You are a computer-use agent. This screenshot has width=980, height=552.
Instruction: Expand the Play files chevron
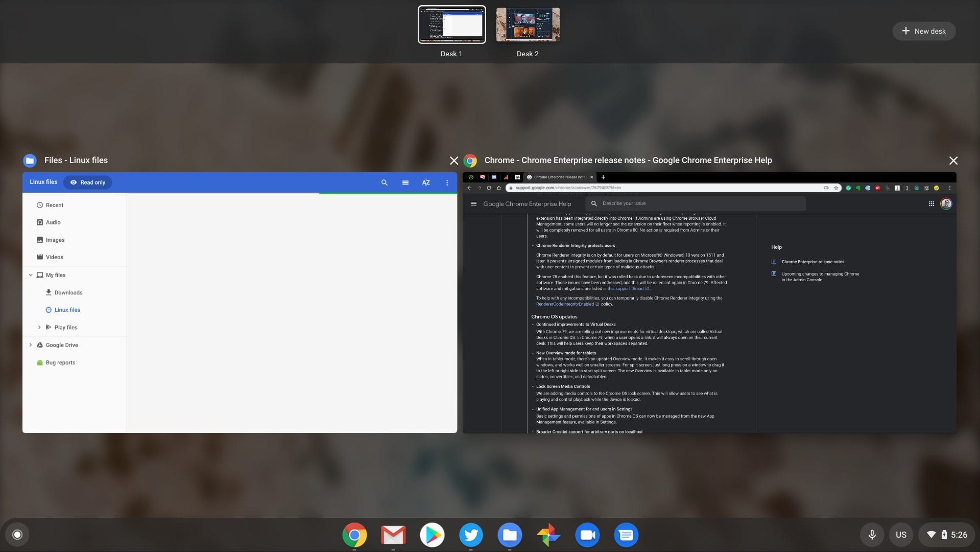pyautogui.click(x=39, y=327)
